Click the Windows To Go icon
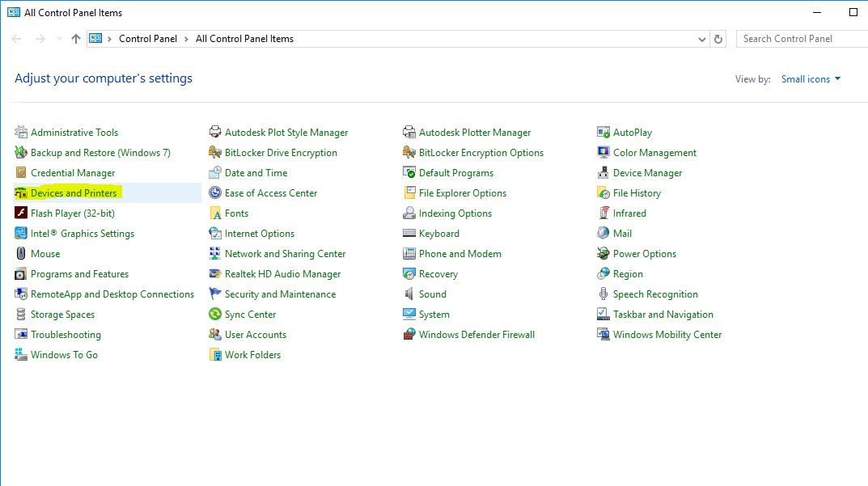Screen dimensions: 868x486 21,355
